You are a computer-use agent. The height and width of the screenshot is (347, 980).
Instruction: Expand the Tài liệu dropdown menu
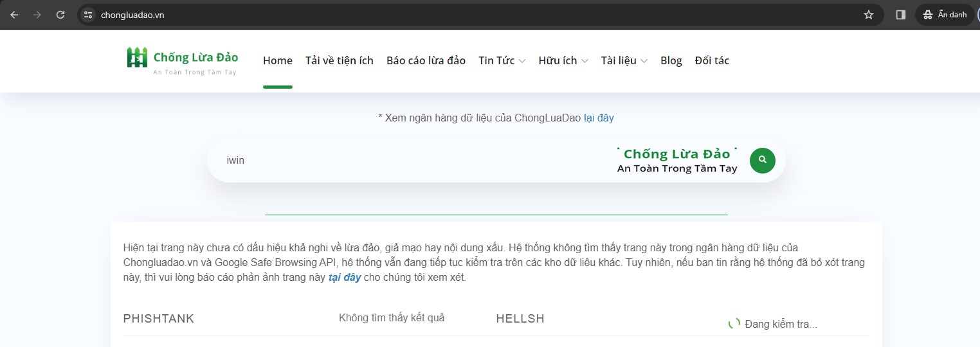(624, 60)
